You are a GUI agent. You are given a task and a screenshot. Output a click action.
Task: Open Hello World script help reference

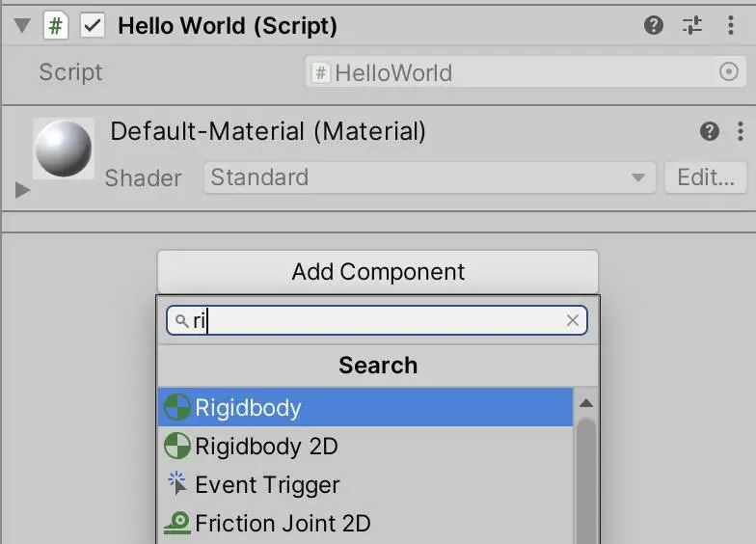coord(654,26)
